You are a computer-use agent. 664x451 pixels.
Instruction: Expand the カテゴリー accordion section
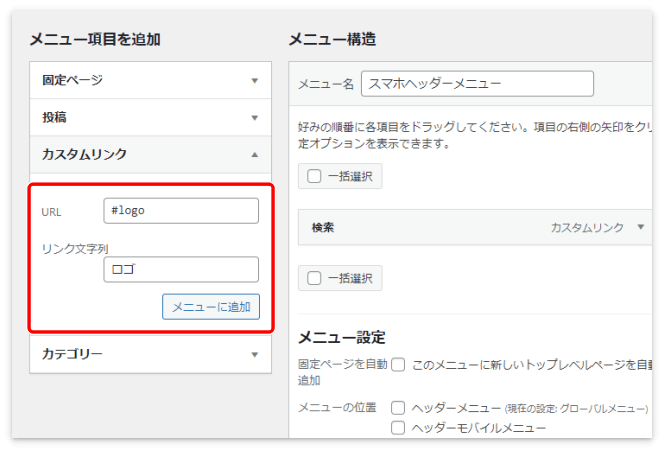[x=150, y=354]
